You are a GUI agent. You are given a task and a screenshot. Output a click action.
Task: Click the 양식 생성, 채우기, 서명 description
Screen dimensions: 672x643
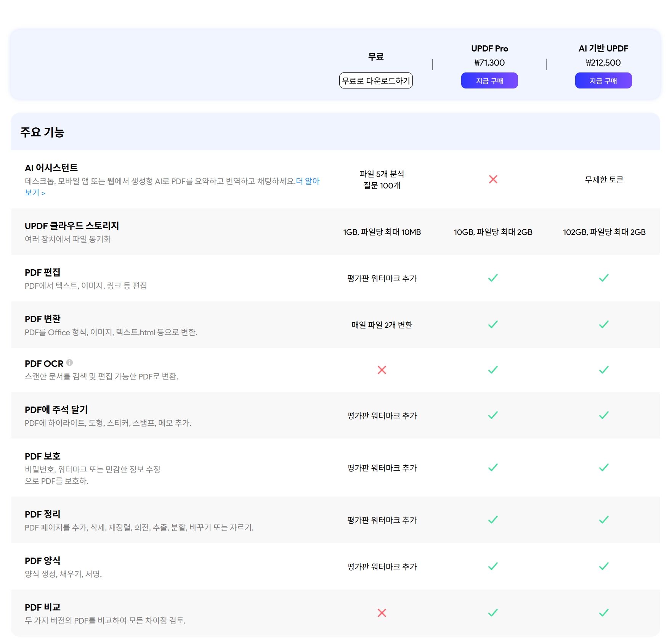(x=63, y=574)
